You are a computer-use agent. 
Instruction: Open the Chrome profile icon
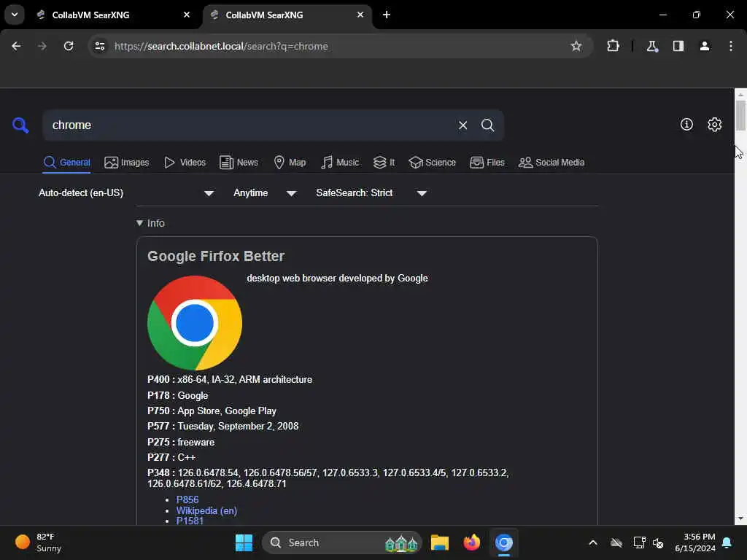click(705, 46)
